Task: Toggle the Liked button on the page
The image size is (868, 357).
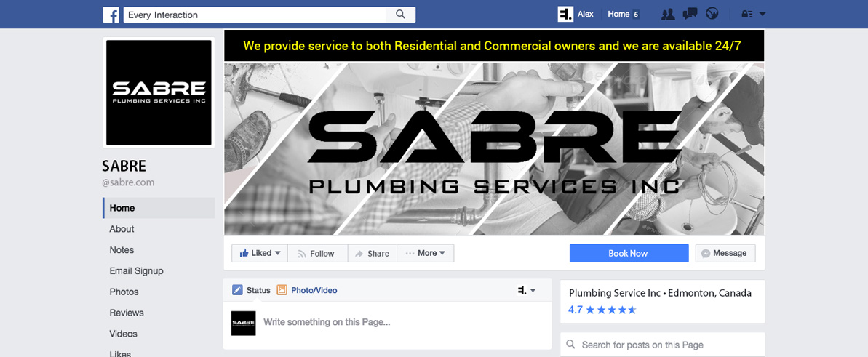Action: point(260,253)
